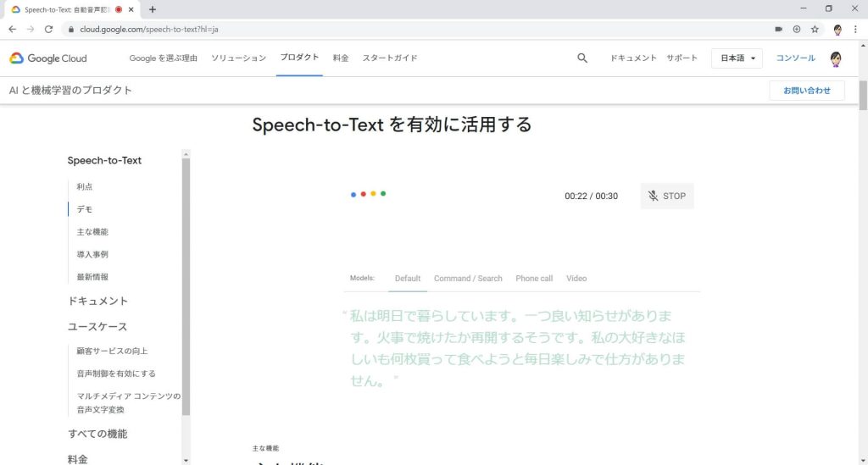Click the browser forward arrow

point(31,30)
